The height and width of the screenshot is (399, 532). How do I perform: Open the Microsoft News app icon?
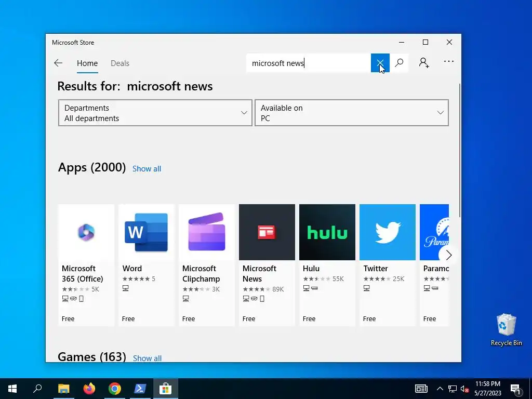point(267,232)
